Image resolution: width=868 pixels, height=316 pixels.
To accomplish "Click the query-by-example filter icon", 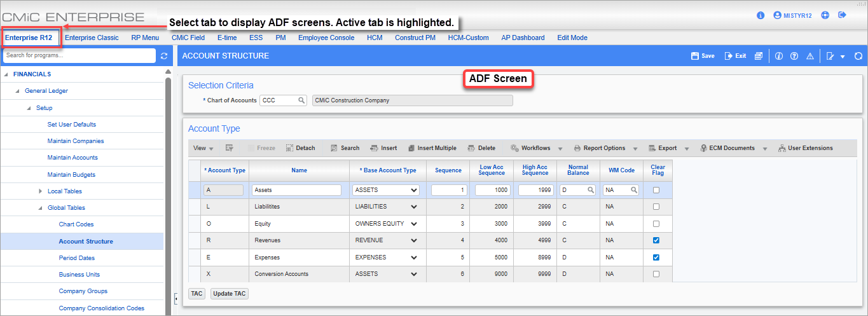I will 230,148.
